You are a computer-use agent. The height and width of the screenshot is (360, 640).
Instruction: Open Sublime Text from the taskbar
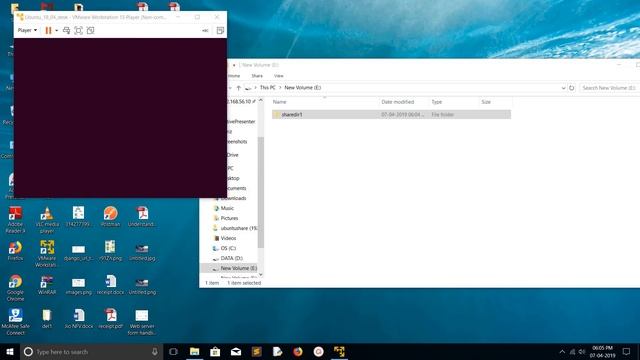tap(257, 351)
